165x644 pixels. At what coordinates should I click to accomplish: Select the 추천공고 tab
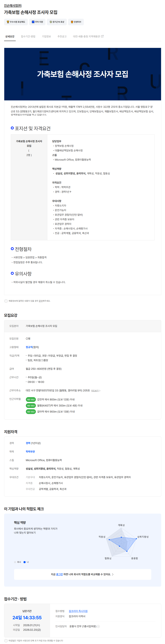62,37
